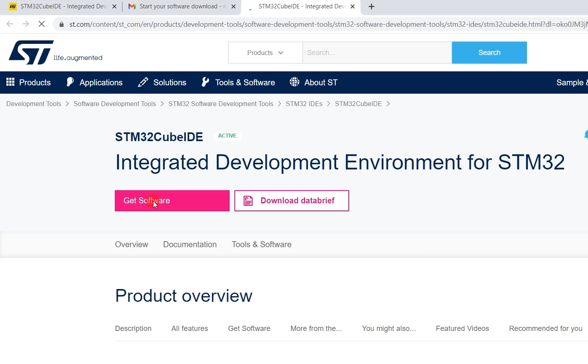The width and height of the screenshot is (588, 364).
Task: Click the blue Search button
Action: tap(489, 53)
